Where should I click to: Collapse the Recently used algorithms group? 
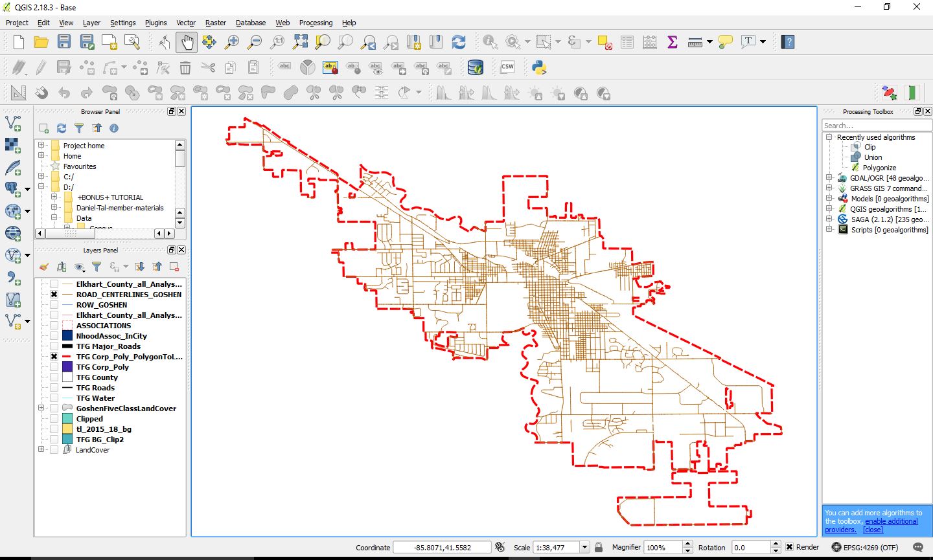(829, 137)
